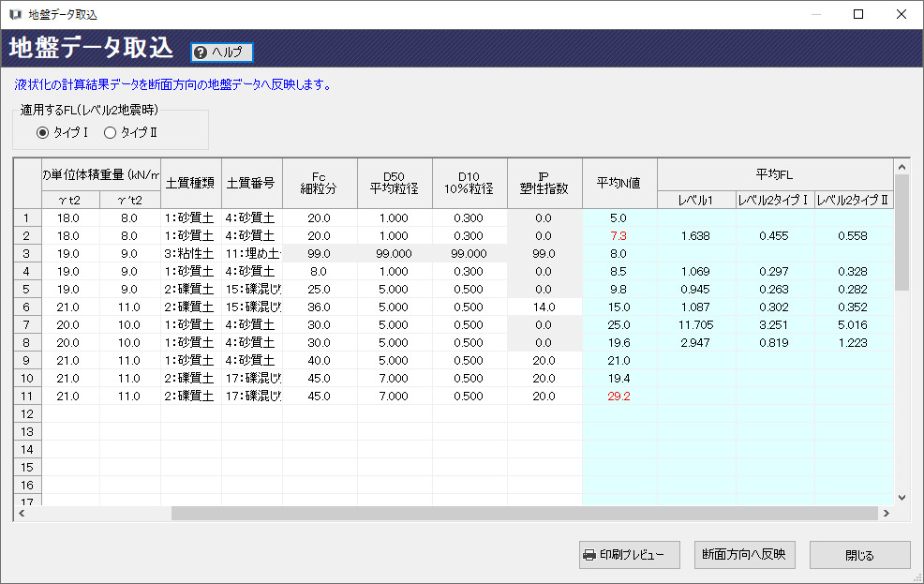Viewport: 924px width, 584px height.
Task: Select row header 1
Action: (27, 218)
